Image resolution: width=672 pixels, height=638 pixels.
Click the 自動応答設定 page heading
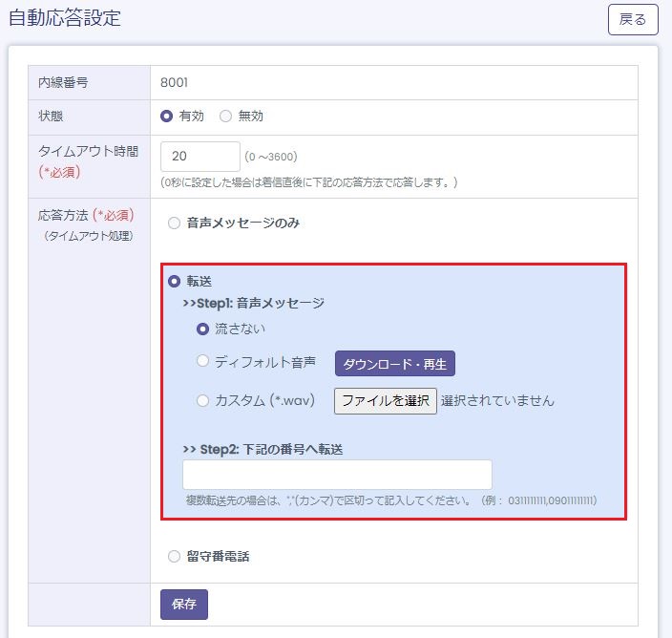[65, 18]
